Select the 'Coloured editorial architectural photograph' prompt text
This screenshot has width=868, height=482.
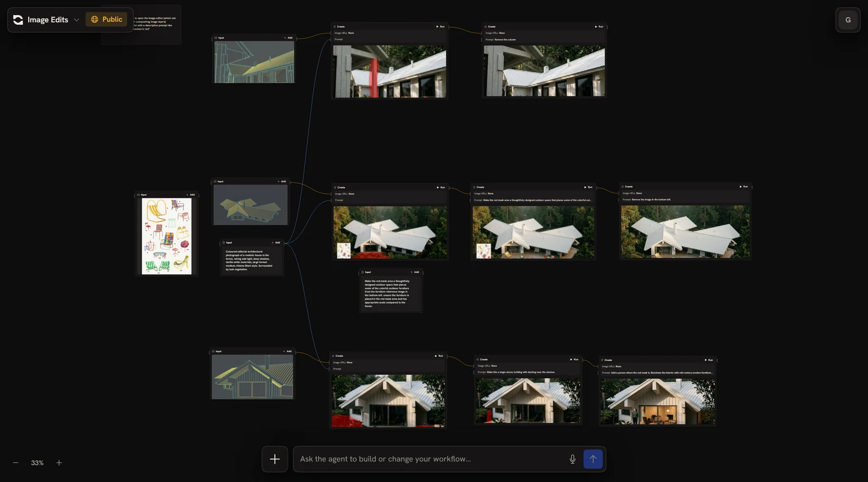pos(249,260)
